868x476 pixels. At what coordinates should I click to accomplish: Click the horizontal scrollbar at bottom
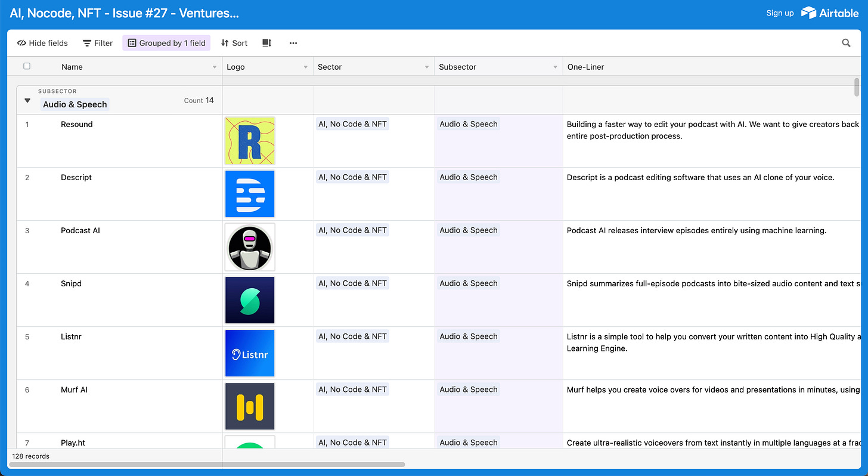point(207,464)
